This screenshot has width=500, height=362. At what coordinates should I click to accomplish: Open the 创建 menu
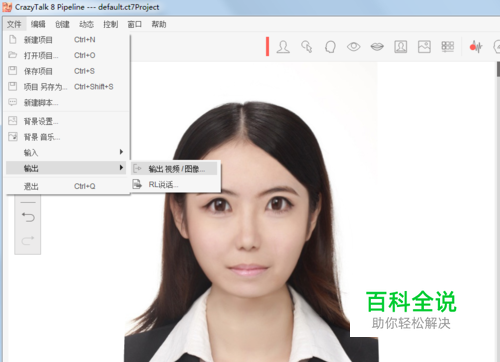[62, 24]
